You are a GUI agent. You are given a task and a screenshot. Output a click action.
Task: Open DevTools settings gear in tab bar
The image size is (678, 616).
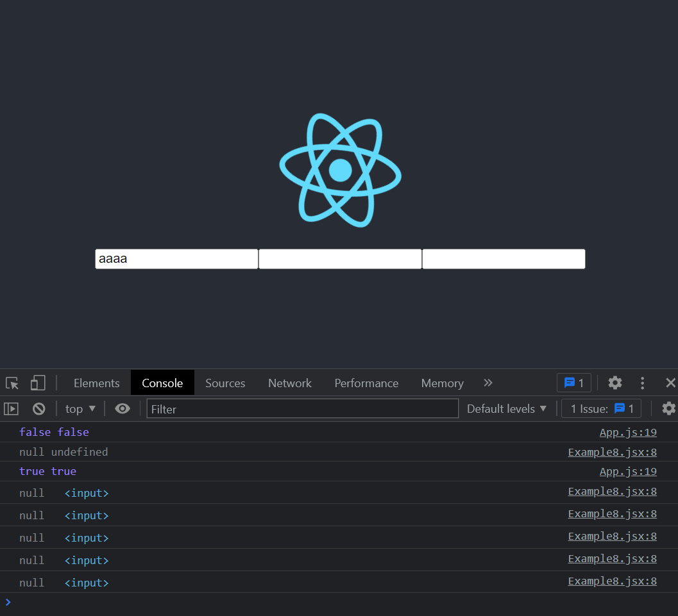[615, 383]
